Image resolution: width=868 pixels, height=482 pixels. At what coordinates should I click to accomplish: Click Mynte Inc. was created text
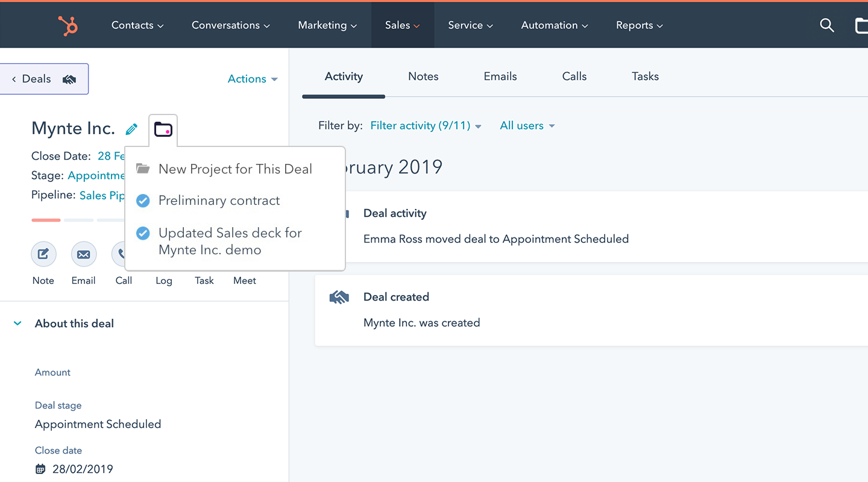[x=422, y=323]
